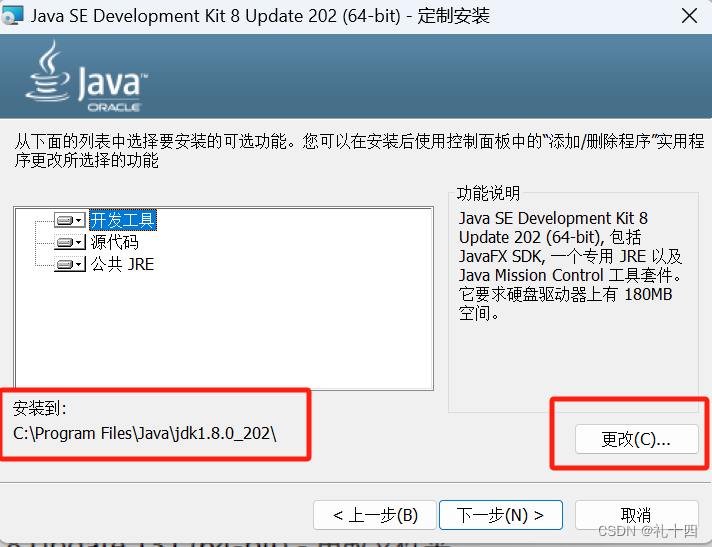Click the 功能说明 description text area

click(569, 265)
